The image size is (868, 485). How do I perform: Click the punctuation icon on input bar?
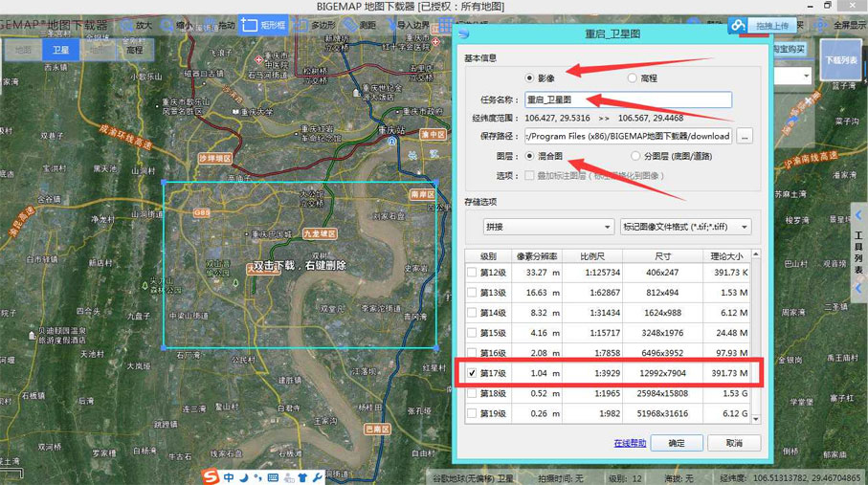click(x=258, y=477)
